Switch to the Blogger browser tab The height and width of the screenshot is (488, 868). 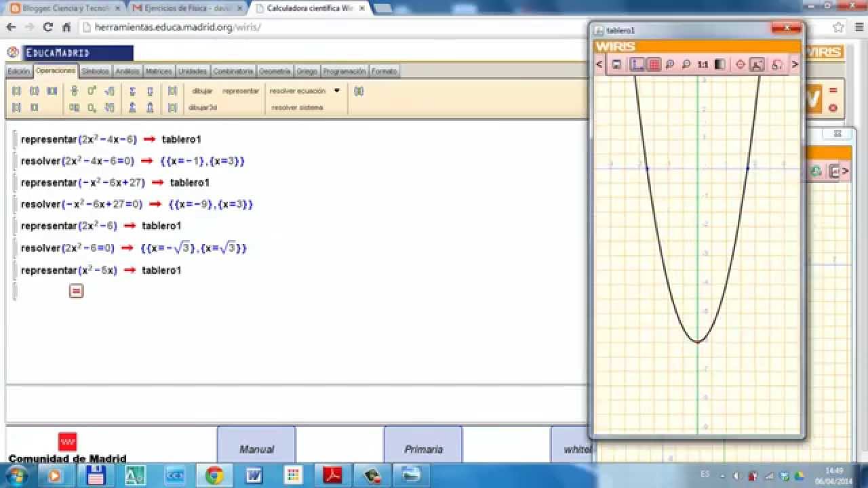[64, 8]
